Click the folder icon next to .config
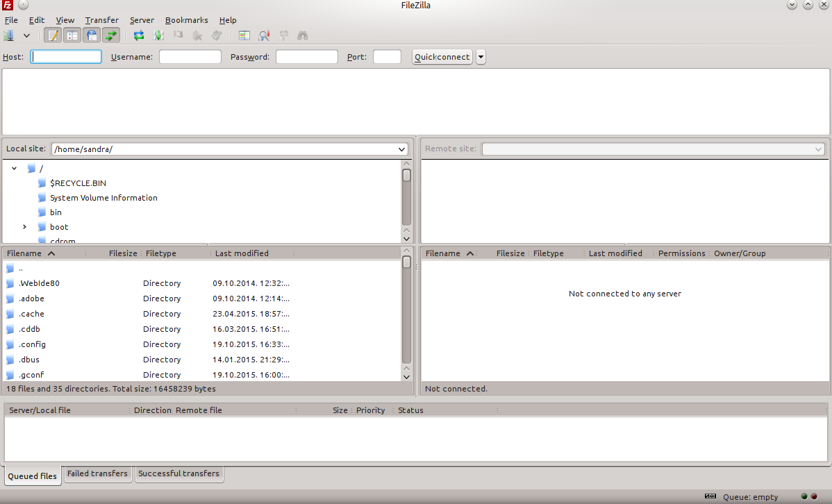Viewport: 832px width, 504px height. point(10,344)
